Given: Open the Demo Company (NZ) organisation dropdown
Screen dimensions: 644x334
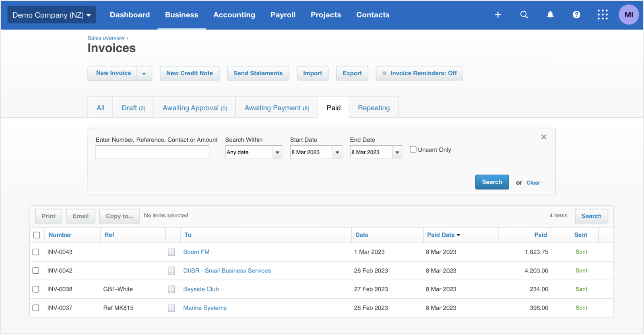Looking at the screenshot, I should click(52, 15).
